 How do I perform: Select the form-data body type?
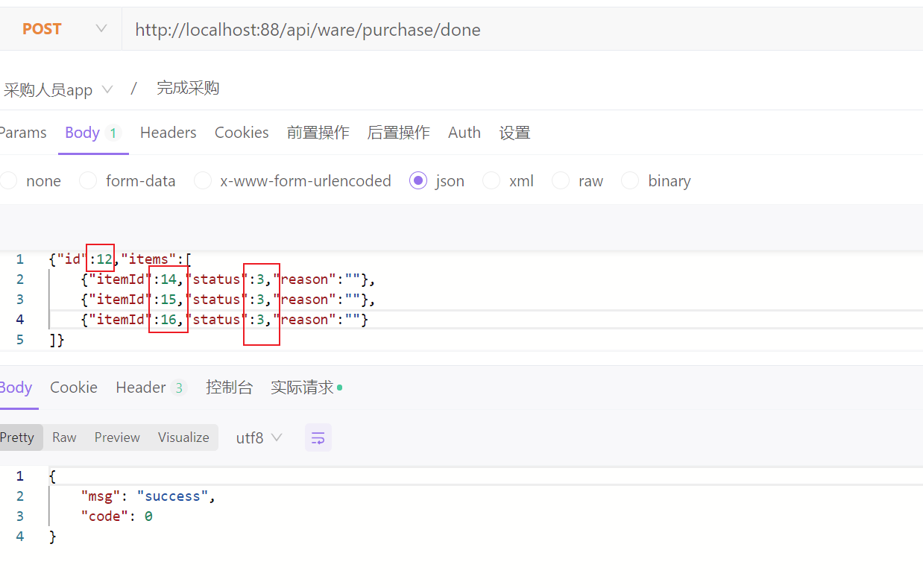pos(127,181)
